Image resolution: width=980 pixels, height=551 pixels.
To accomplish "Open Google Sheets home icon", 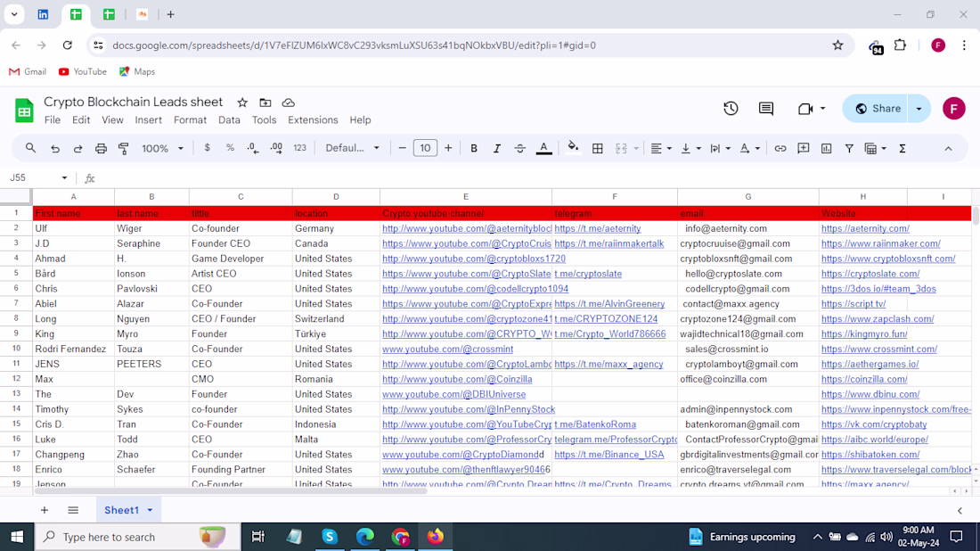I will click(24, 111).
